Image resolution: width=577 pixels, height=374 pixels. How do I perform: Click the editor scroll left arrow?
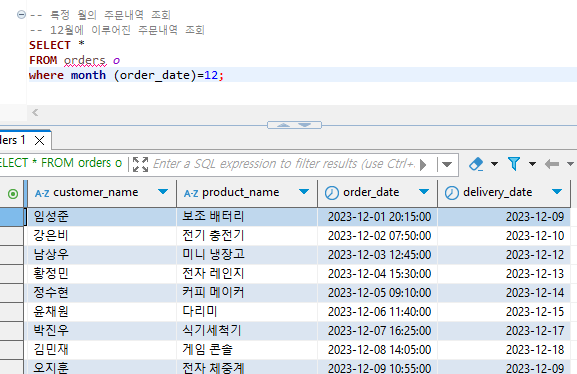click(35, 113)
